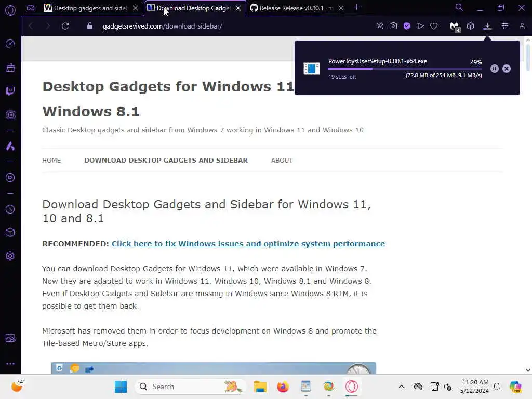Close the Download Desktop Gadgets tab

point(238,8)
